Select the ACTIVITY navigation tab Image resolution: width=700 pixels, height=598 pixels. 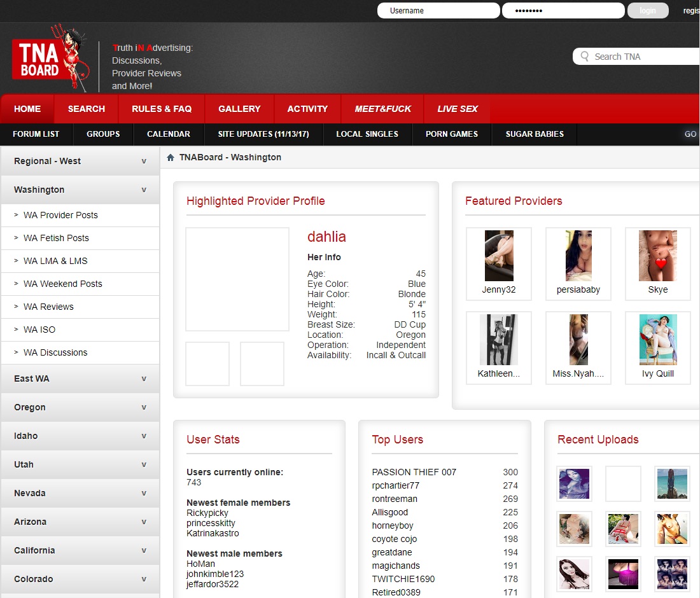coord(307,109)
